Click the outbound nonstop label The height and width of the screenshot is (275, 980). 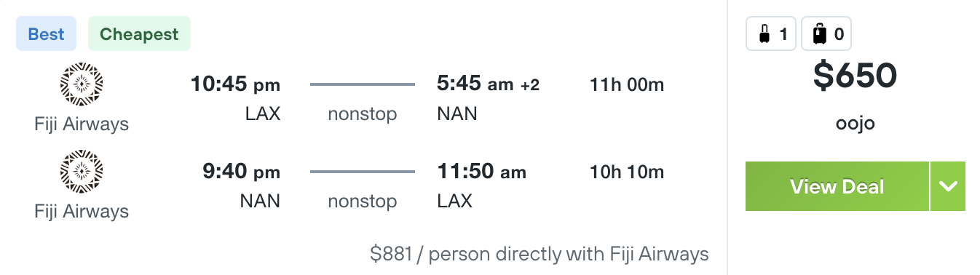(x=363, y=114)
